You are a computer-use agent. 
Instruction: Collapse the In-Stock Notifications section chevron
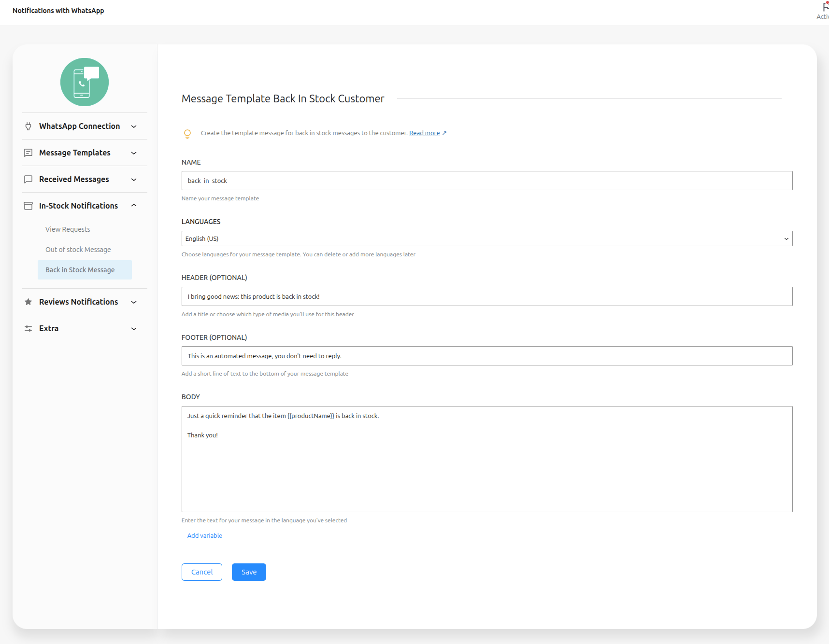point(134,206)
